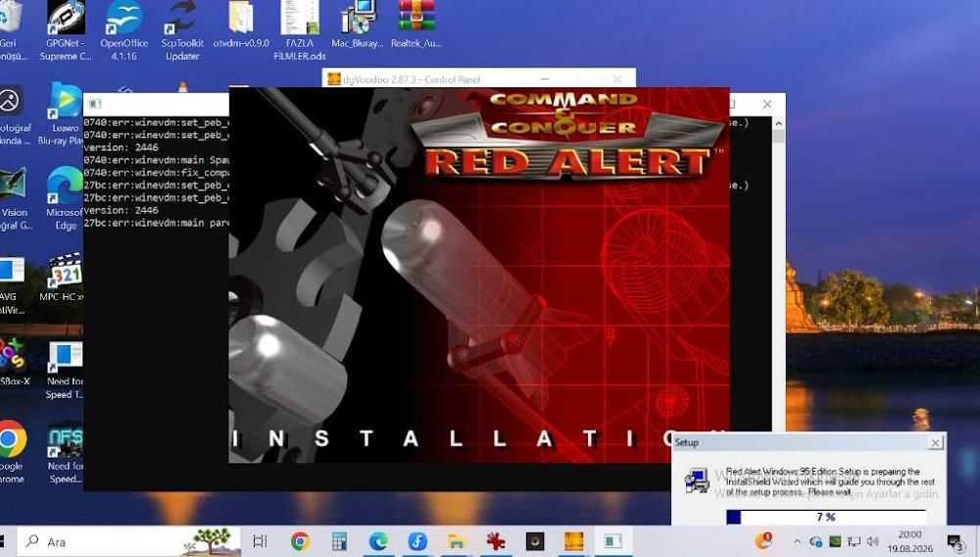Close the winevdm console window
The image size is (980, 557).
pyautogui.click(x=767, y=104)
